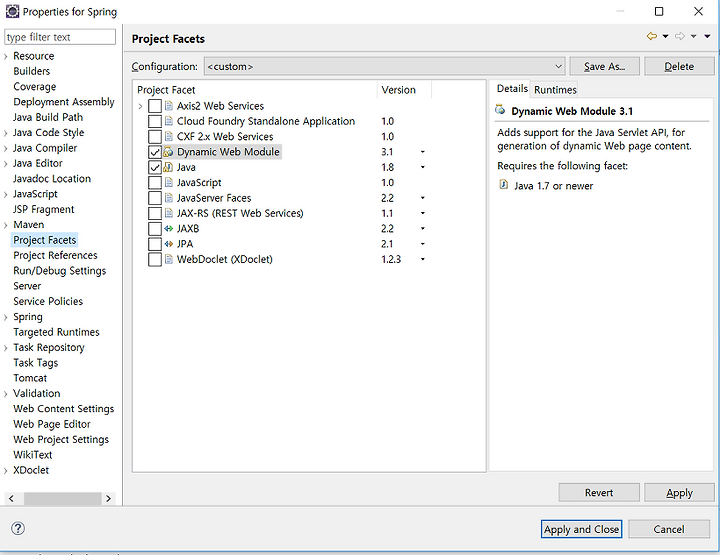The height and width of the screenshot is (555, 720).
Task: Click the Axis2 Web Services facet icon
Action: click(x=169, y=106)
